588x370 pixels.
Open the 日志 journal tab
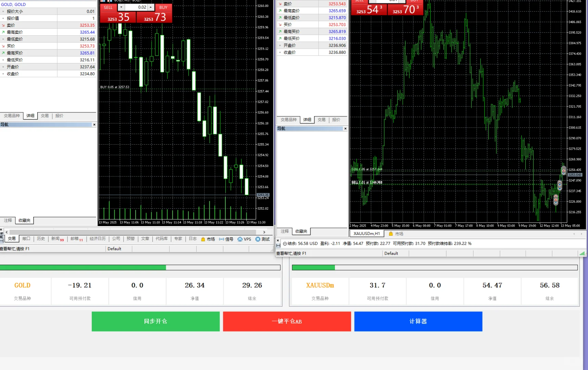point(193,239)
